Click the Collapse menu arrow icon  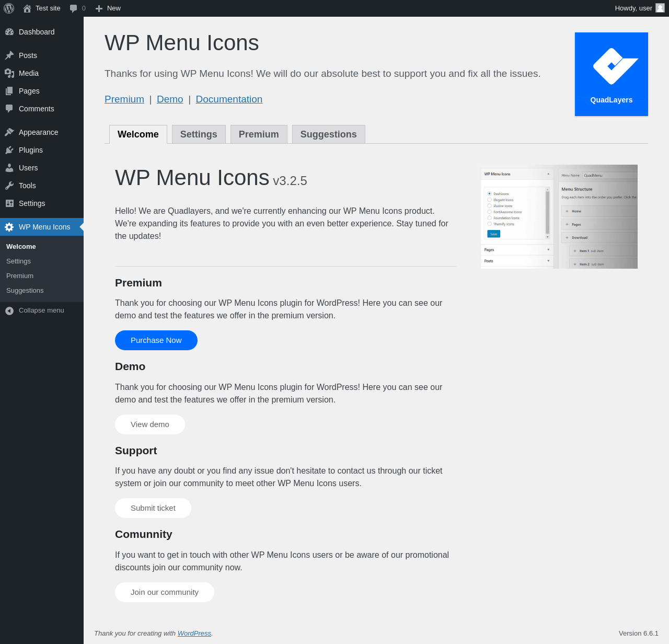(x=9, y=310)
